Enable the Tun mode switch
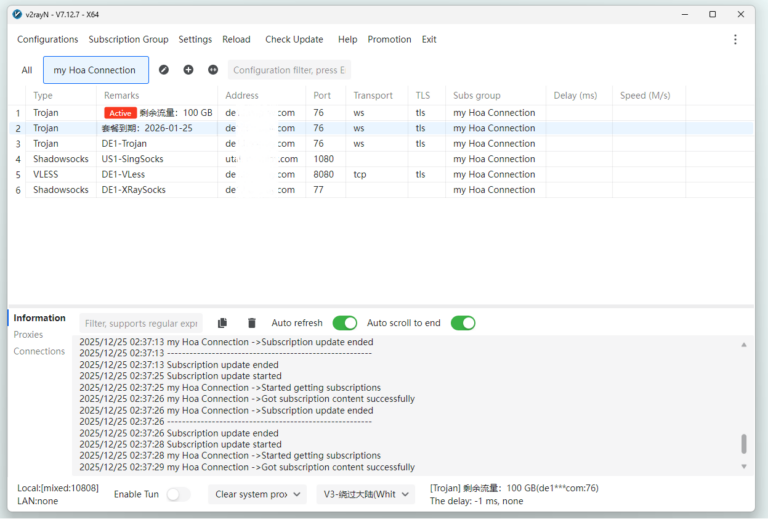768x519 pixels. (x=178, y=494)
